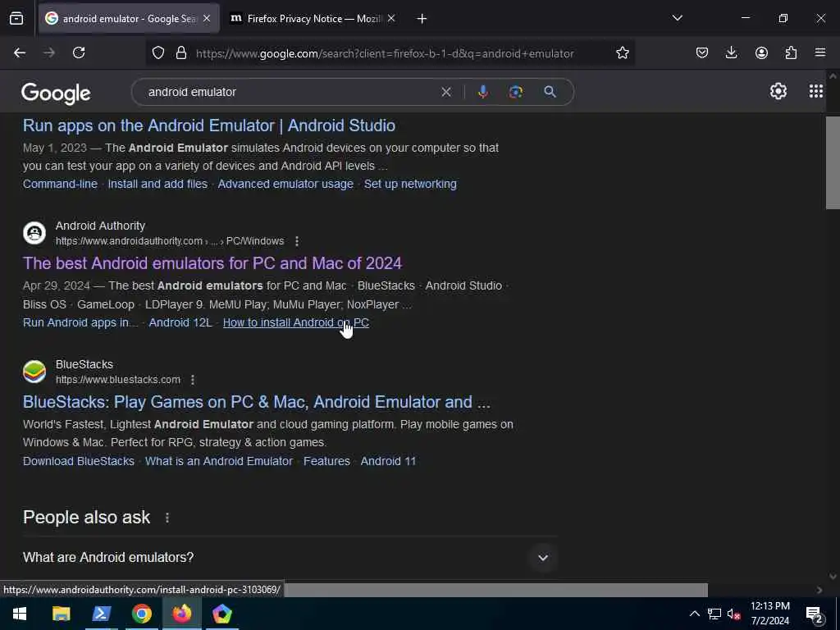Viewport: 840px width, 630px height.
Task: Open Android 11 sitelink
Action: click(x=388, y=461)
